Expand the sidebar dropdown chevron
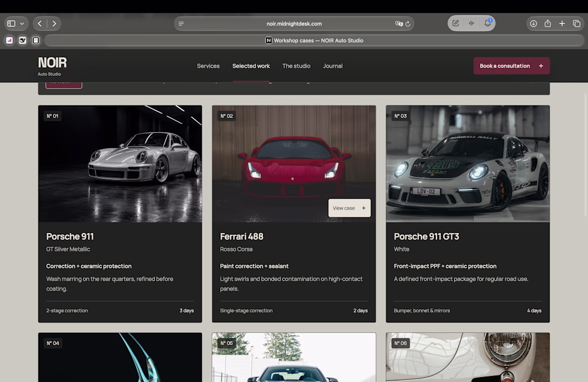 tap(22, 24)
